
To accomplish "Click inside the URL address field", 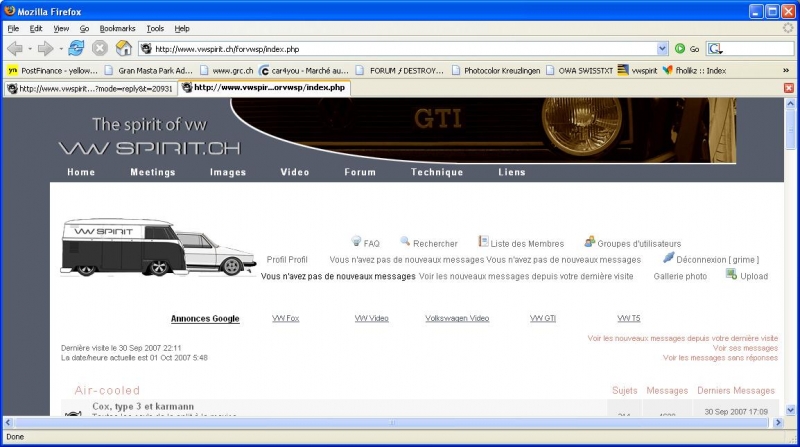I will [400, 48].
